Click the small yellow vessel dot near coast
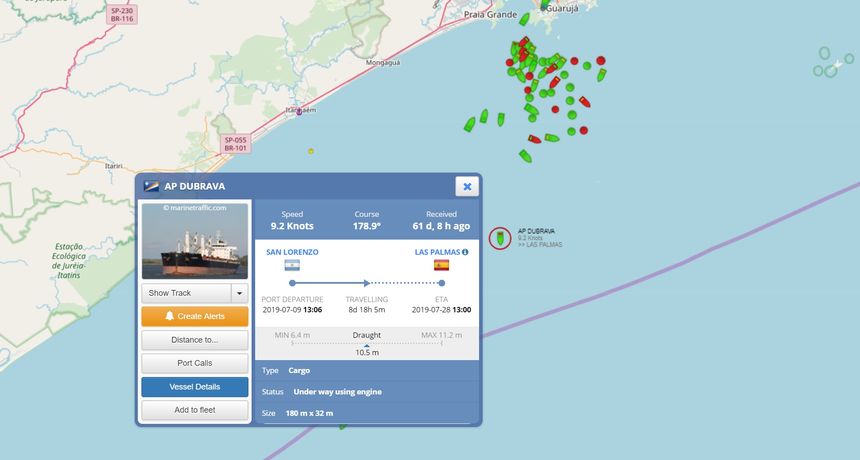Screen dimensions: 860x460 coord(311,151)
